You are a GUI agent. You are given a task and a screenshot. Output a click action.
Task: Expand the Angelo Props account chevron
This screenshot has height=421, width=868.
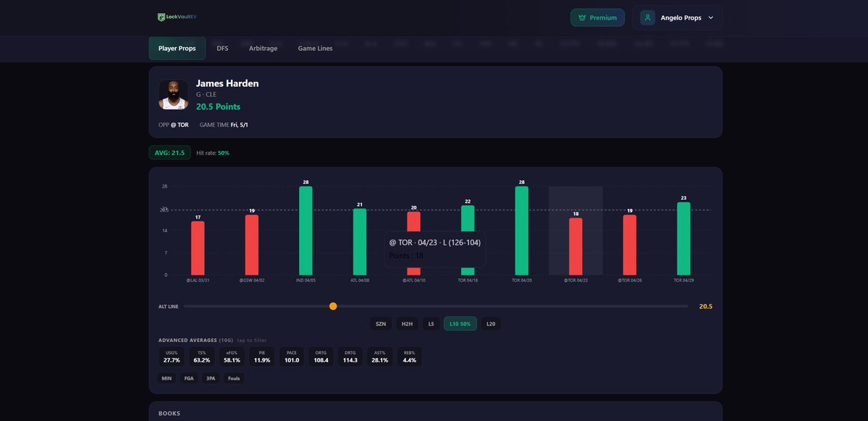711,17
